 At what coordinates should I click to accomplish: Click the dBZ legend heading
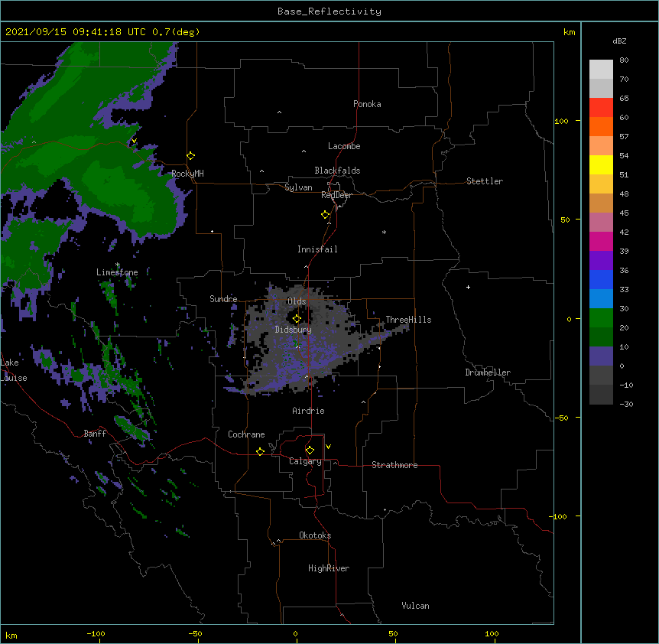[x=619, y=41]
